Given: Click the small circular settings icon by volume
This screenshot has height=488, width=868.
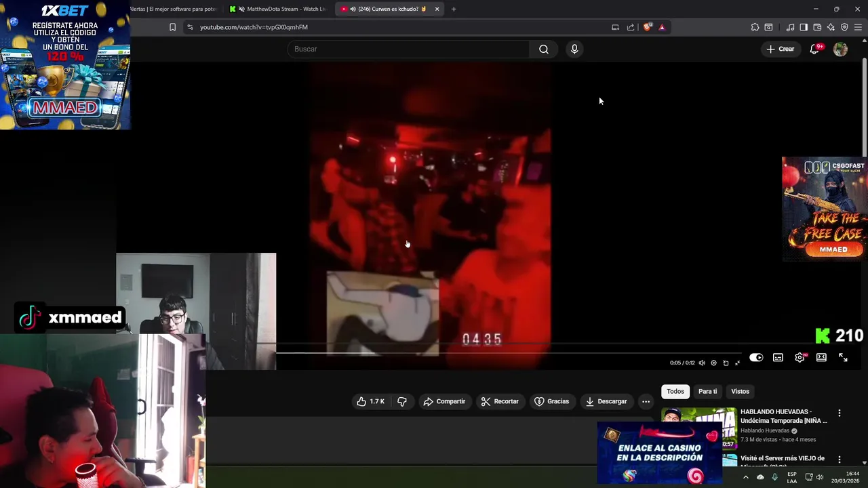Looking at the screenshot, I should pyautogui.click(x=713, y=363).
